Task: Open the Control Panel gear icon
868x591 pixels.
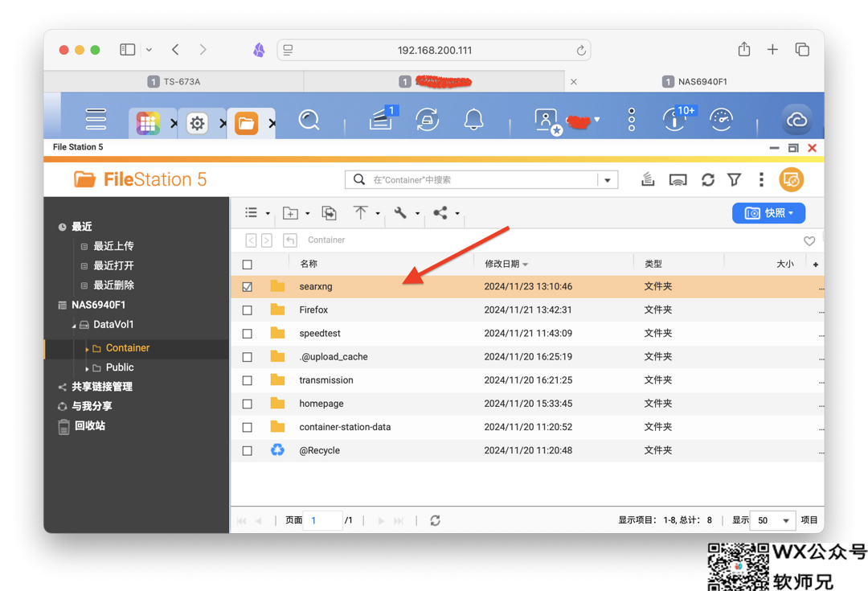Action: pyautogui.click(x=197, y=123)
